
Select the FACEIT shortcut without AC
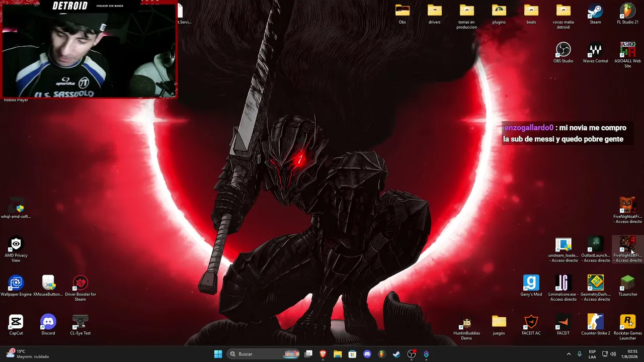pyautogui.click(x=563, y=325)
